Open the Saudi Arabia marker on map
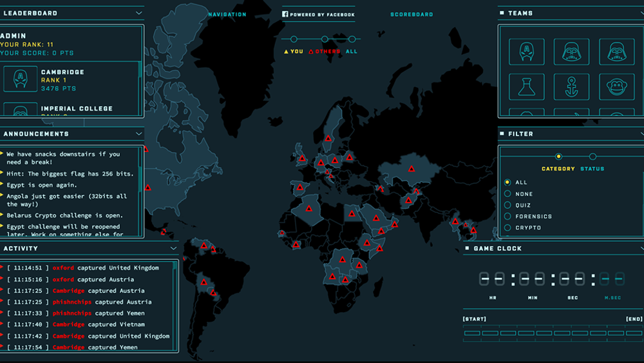The image size is (644, 363). click(x=376, y=218)
